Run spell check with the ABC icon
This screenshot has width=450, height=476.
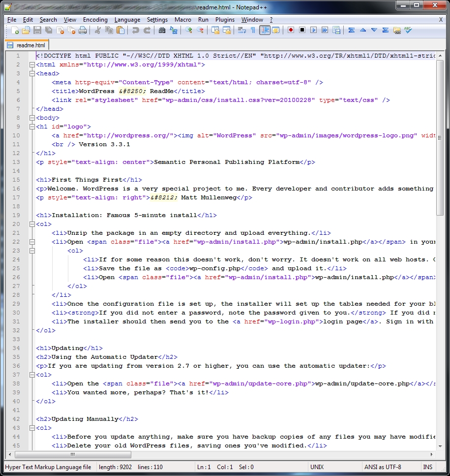click(408, 30)
